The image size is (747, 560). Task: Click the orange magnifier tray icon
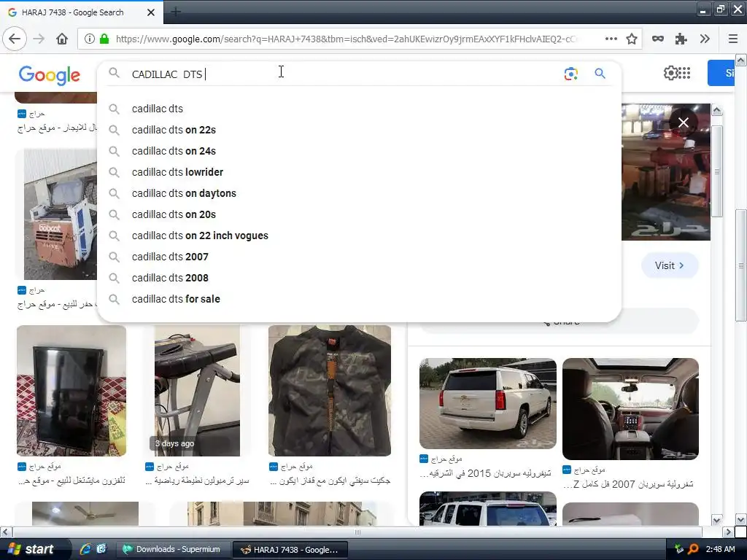click(693, 549)
